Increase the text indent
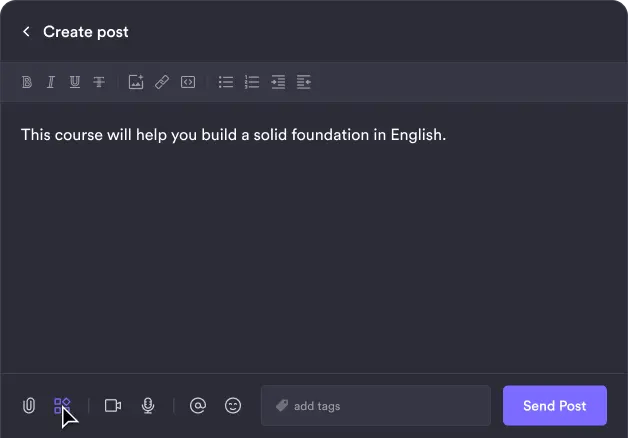Image resolution: width=628 pixels, height=438 pixels. 304,82
